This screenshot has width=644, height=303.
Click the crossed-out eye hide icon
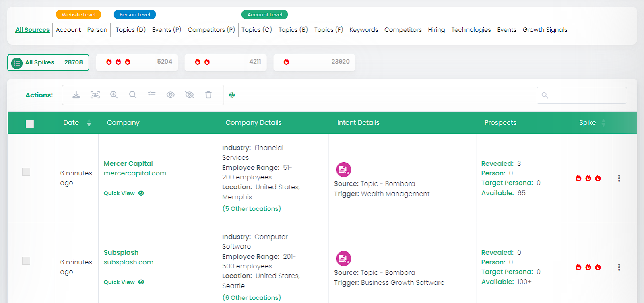[x=190, y=95]
